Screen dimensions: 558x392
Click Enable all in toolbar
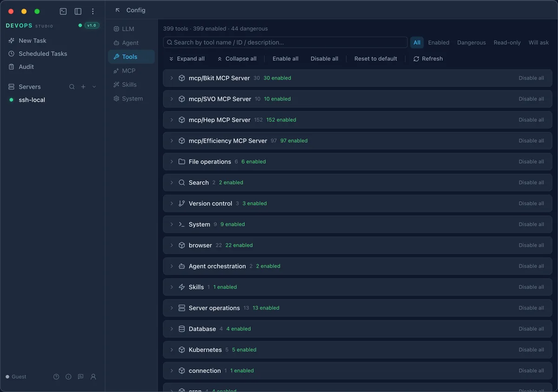pos(286,59)
